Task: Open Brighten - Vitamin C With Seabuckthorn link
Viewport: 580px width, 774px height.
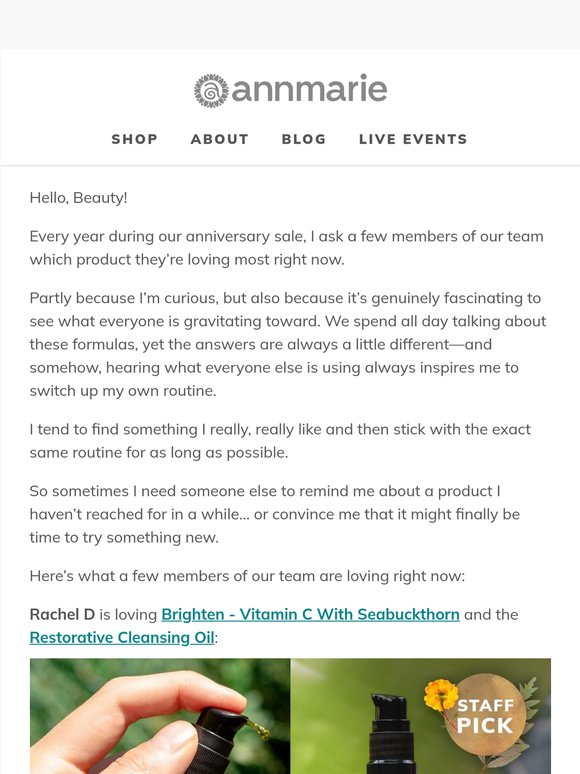Action: point(310,615)
